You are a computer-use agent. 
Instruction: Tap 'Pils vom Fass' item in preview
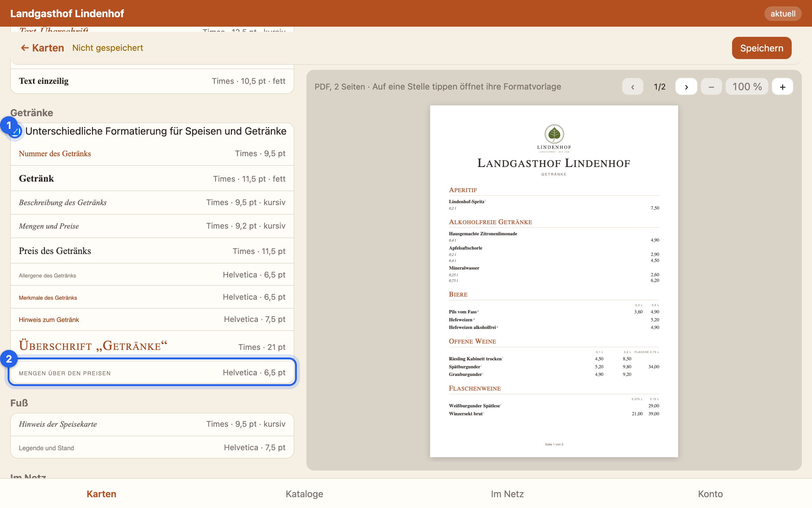[x=463, y=312]
